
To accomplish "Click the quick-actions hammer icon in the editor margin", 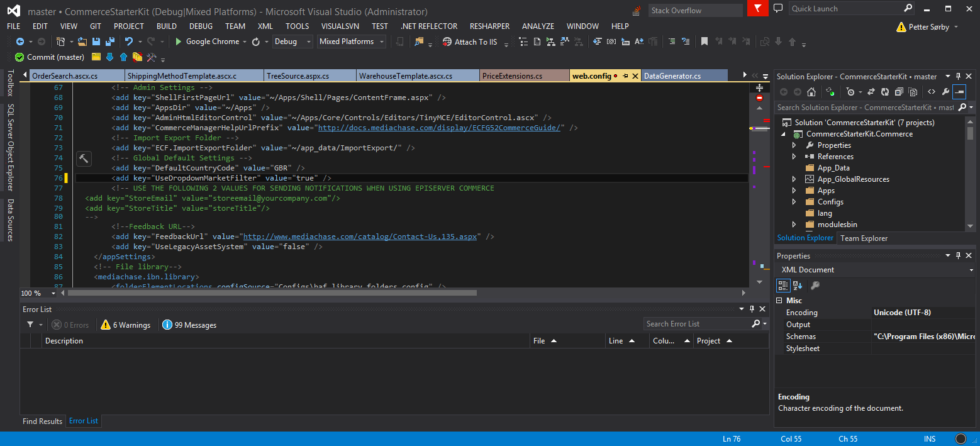I will [84, 159].
